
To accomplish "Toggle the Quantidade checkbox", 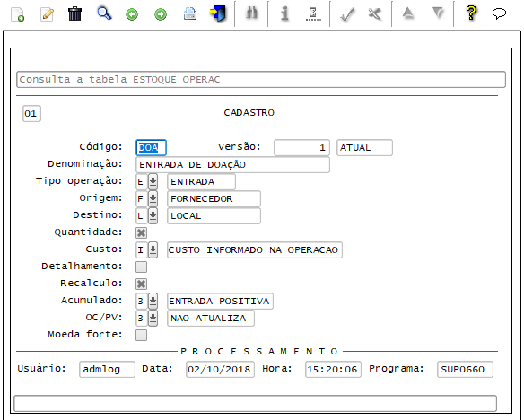I will pyautogui.click(x=142, y=233).
